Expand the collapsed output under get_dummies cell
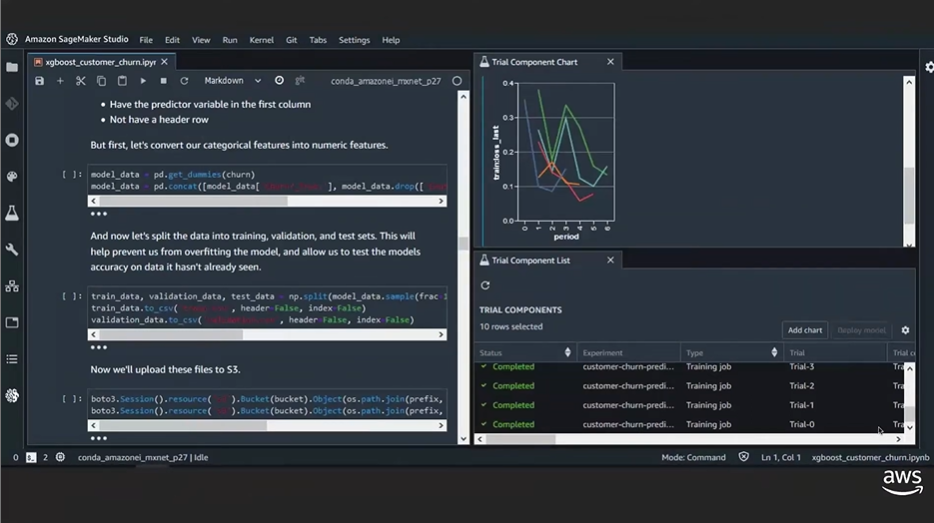The width and height of the screenshot is (934, 523). click(x=98, y=214)
